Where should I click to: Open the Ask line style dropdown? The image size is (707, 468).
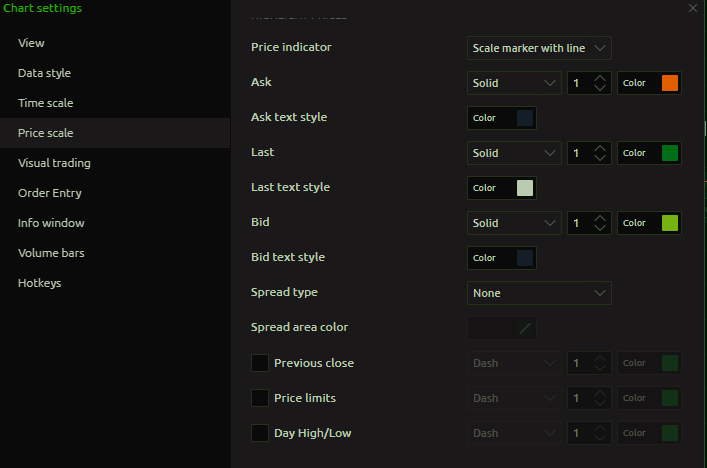514,83
